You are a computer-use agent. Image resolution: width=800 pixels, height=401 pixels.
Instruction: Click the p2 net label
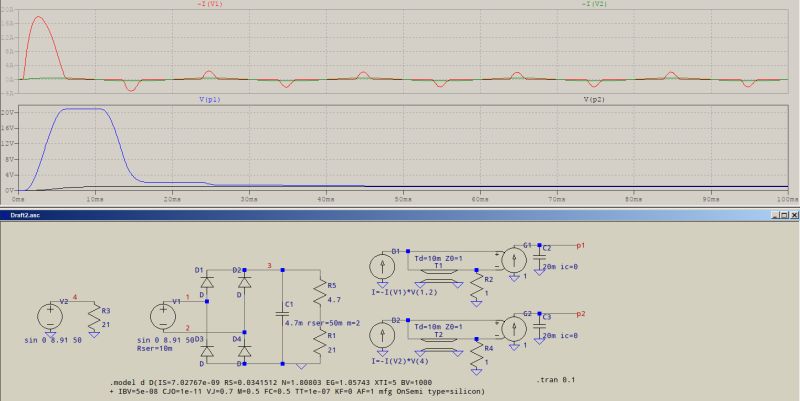pyautogui.click(x=581, y=314)
